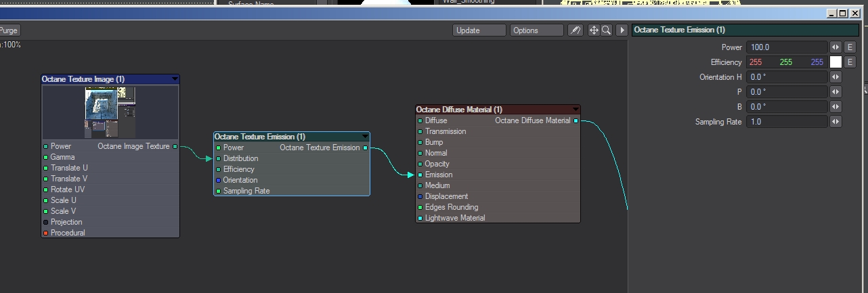This screenshot has width=868, height=293.
Task: Click the image thumbnail in Texture Image node
Action: click(110, 112)
